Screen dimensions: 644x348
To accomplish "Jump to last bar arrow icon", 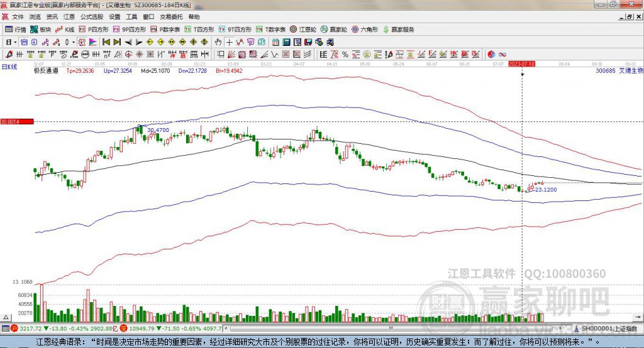I will tap(117, 42).
